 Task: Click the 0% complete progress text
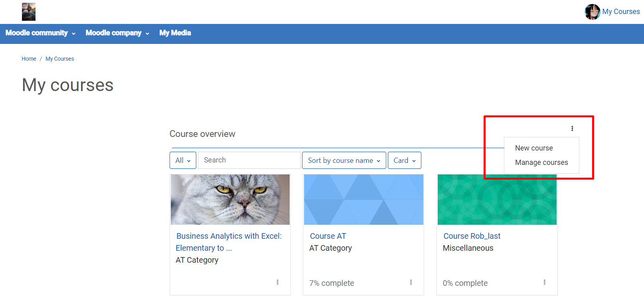click(465, 283)
